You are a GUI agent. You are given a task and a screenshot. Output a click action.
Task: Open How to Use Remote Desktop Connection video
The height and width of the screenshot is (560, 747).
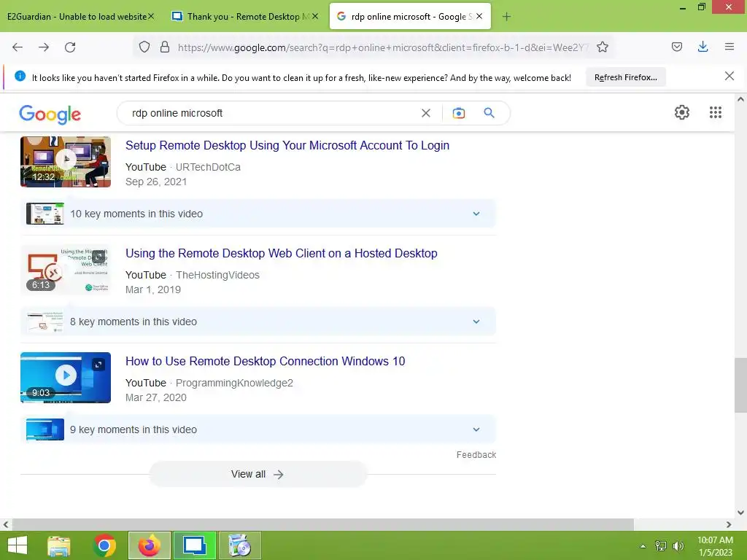pyautogui.click(x=265, y=362)
